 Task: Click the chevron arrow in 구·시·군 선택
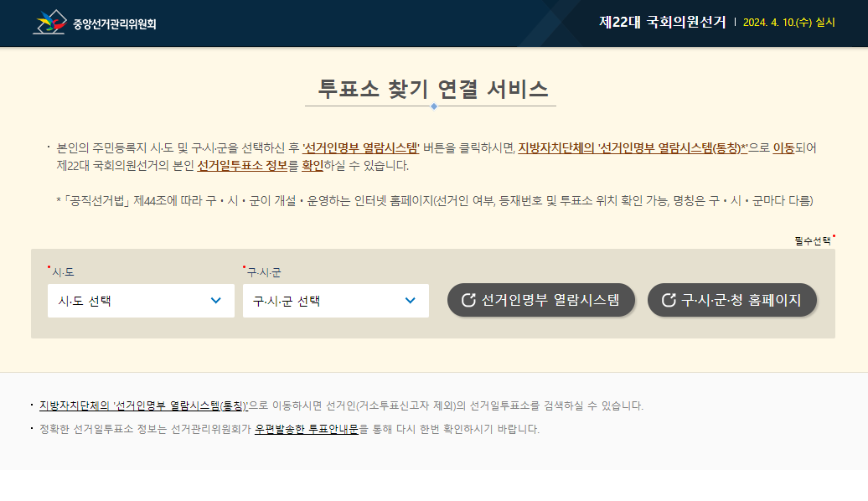point(411,301)
